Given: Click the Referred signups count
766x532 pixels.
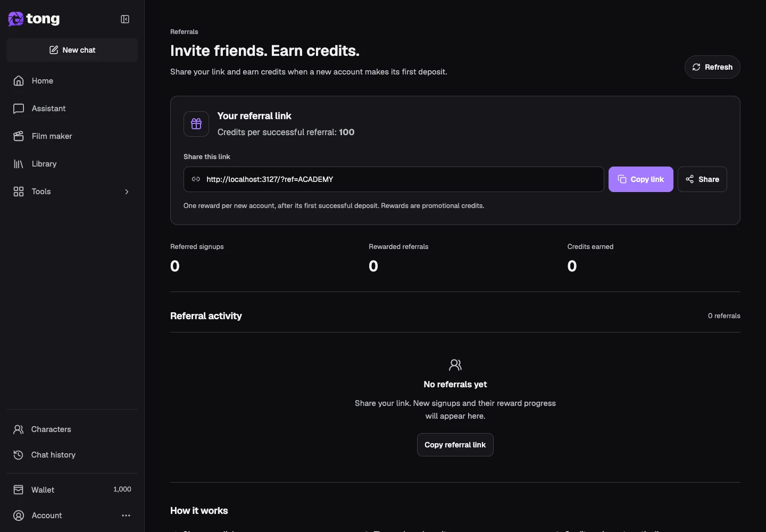Looking at the screenshot, I should coord(175,266).
